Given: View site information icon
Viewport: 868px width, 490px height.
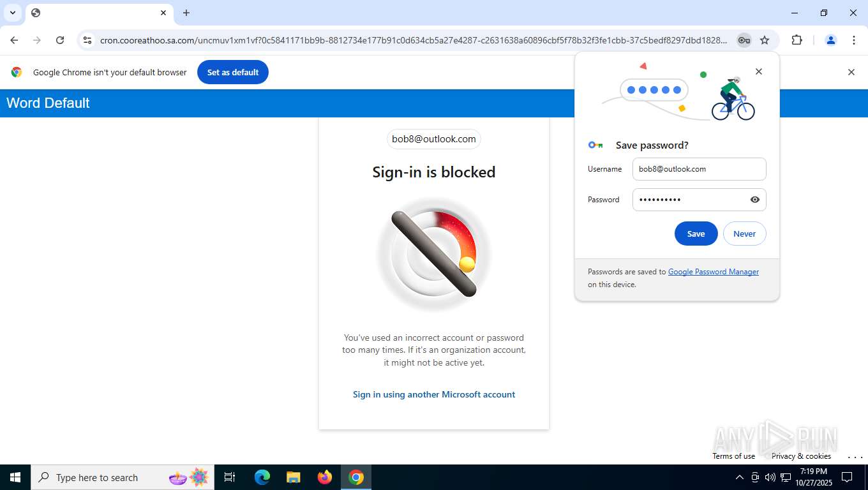Looking at the screenshot, I should [x=87, y=40].
